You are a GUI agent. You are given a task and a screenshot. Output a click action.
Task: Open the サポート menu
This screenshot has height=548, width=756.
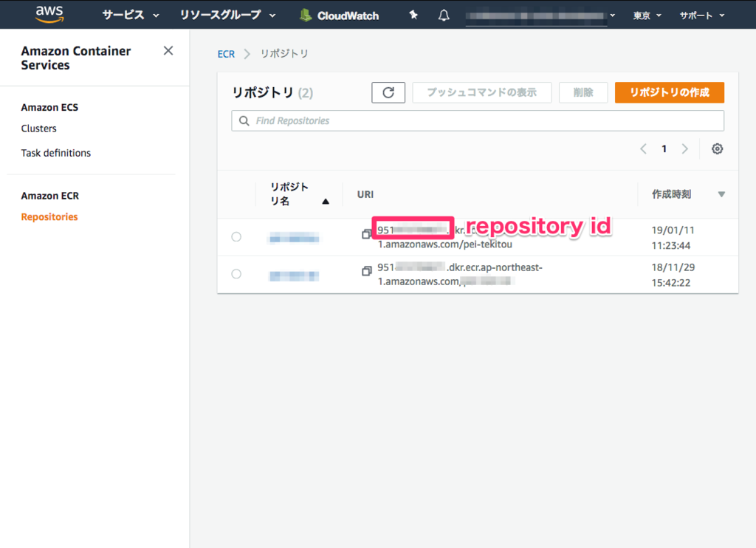point(701,16)
